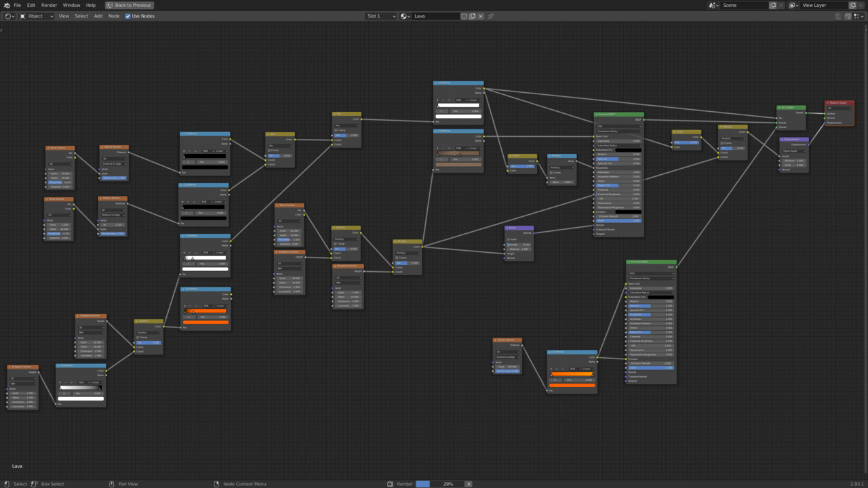Image resolution: width=868 pixels, height=488 pixels.
Task: Collapse the Displacement node
Action: 783,140
